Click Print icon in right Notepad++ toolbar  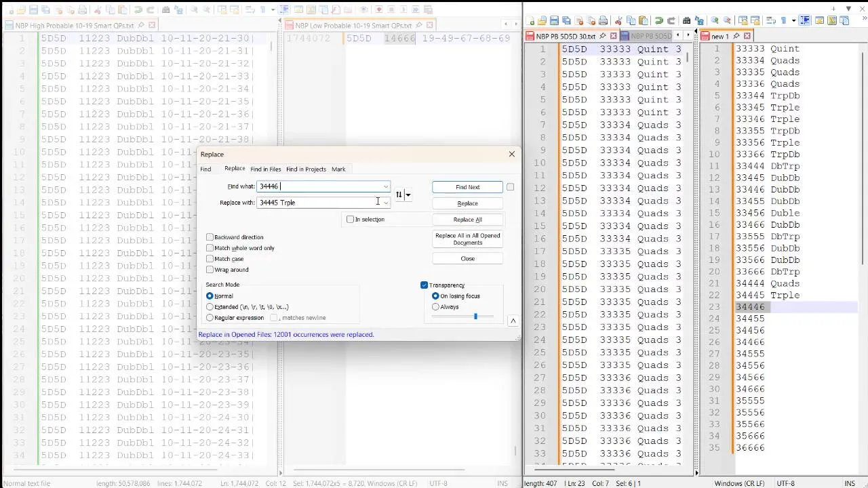[x=603, y=20]
